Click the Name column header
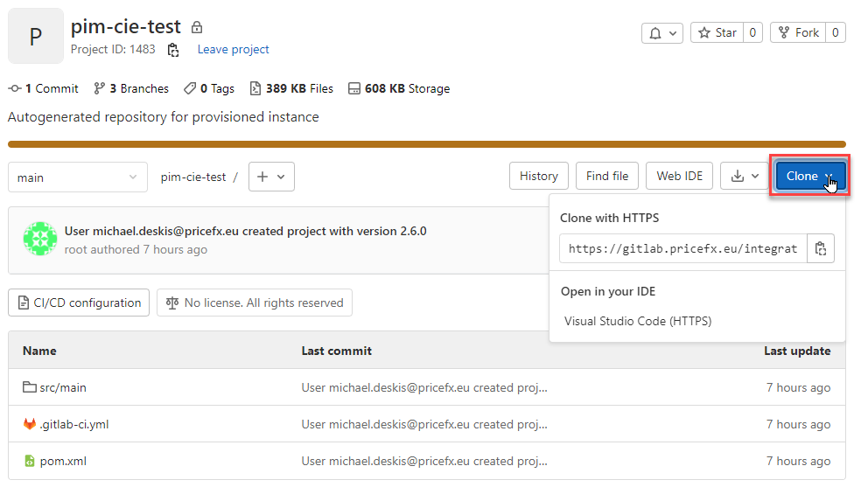This screenshot has height=487, width=868. (x=39, y=351)
